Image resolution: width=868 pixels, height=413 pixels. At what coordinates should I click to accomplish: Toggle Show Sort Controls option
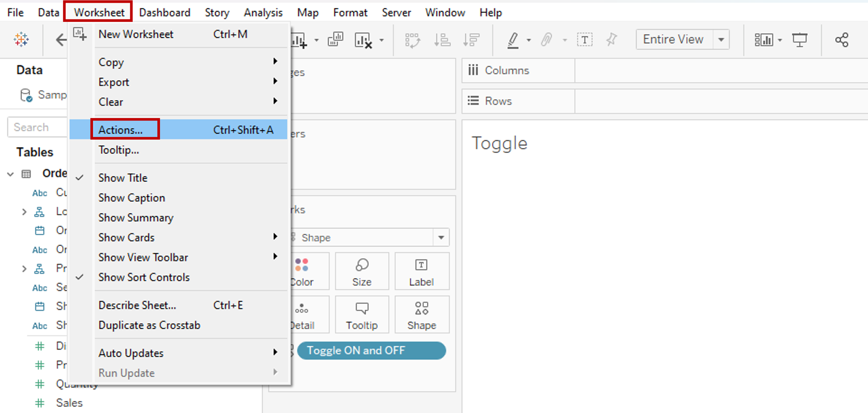[x=144, y=277]
